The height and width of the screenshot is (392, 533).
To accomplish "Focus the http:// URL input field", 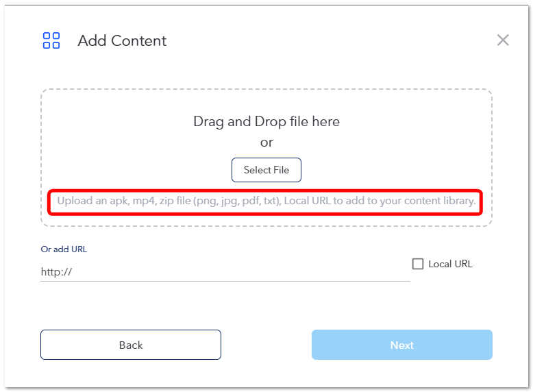I will point(225,271).
